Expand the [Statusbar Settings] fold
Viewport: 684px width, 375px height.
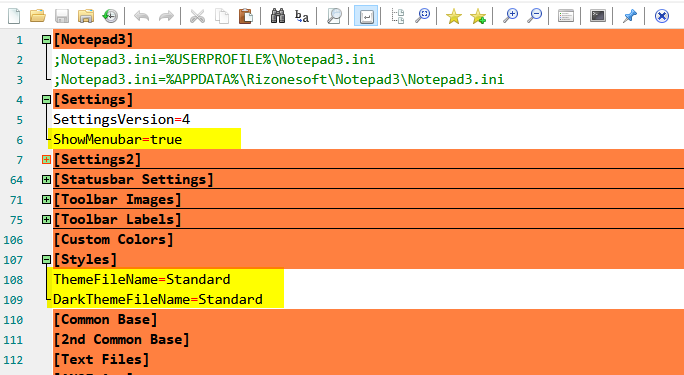tap(46, 180)
